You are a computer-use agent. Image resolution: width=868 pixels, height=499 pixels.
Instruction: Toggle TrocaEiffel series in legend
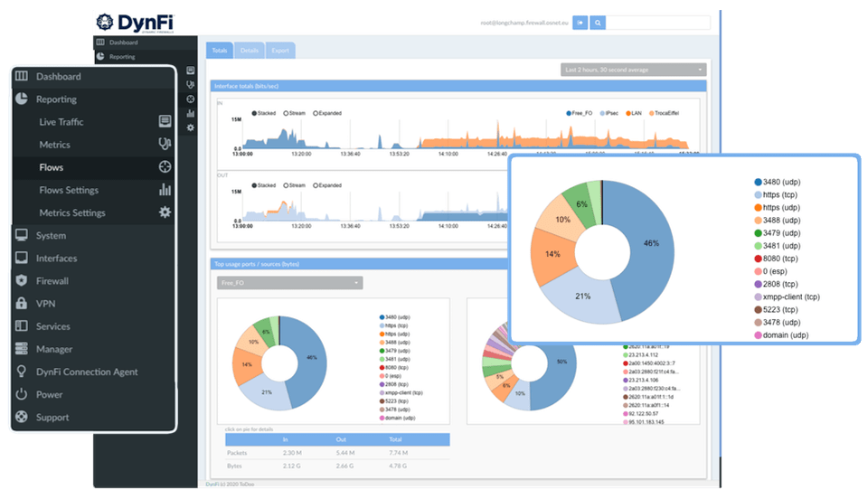point(664,113)
